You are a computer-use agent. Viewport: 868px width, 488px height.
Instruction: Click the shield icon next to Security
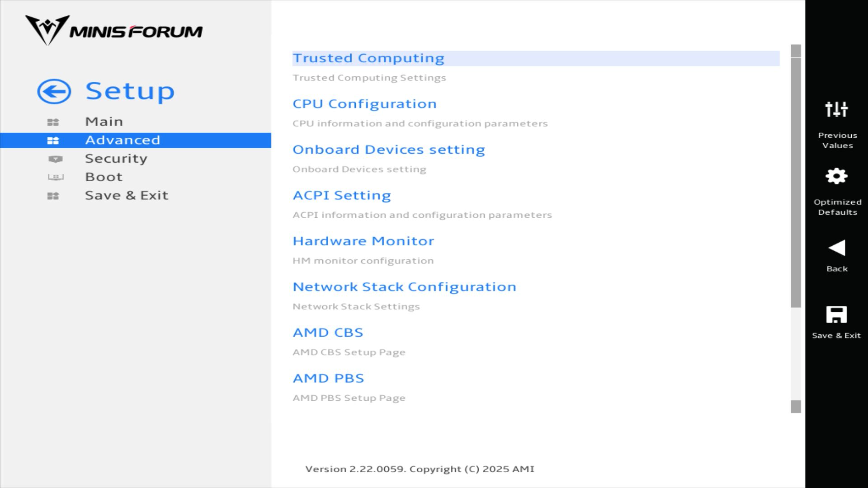click(x=55, y=159)
